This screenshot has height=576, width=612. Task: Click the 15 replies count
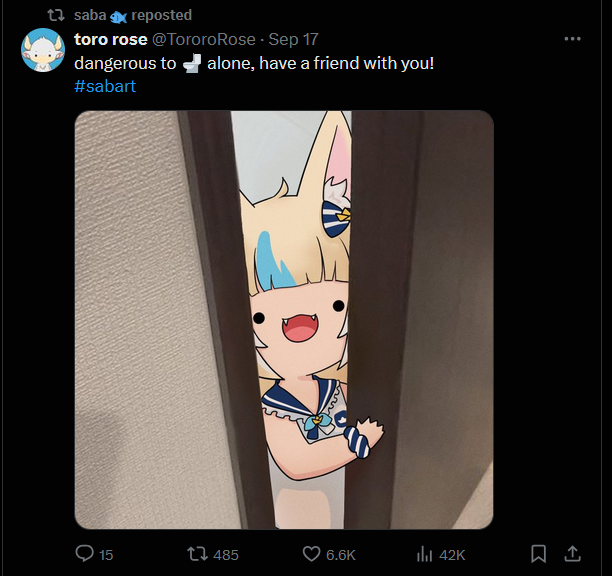click(x=106, y=555)
